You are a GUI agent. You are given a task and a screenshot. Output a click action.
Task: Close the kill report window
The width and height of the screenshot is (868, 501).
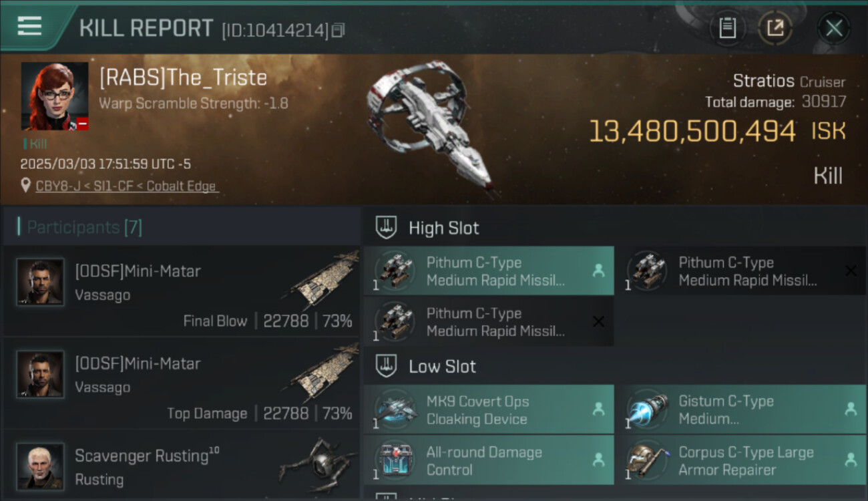click(834, 28)
